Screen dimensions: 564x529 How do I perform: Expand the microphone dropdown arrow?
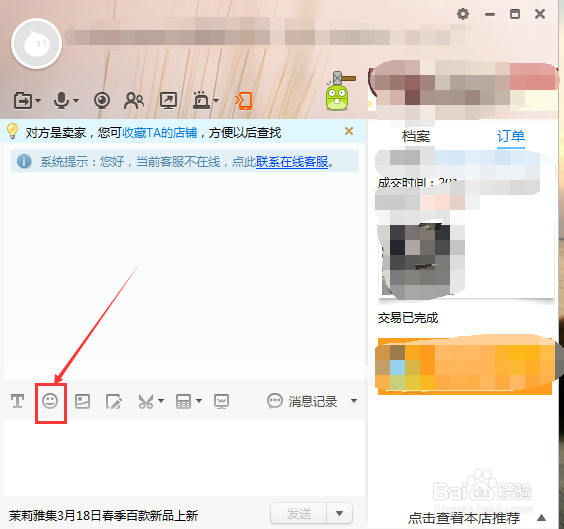[x=76, y=101]
